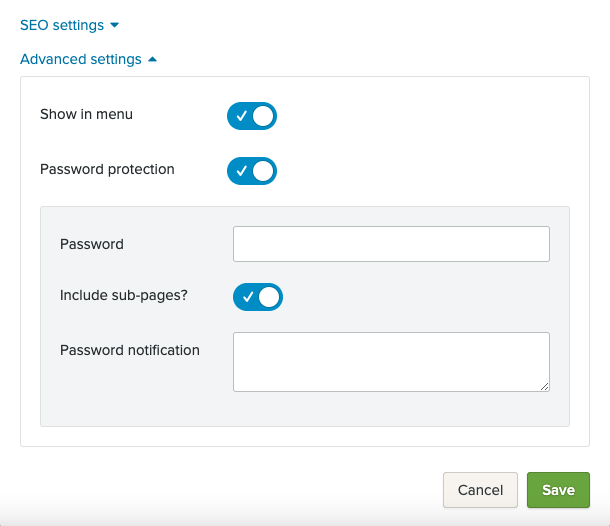Click the checkmark icon in Password protection switch

(x=241, y=172)
